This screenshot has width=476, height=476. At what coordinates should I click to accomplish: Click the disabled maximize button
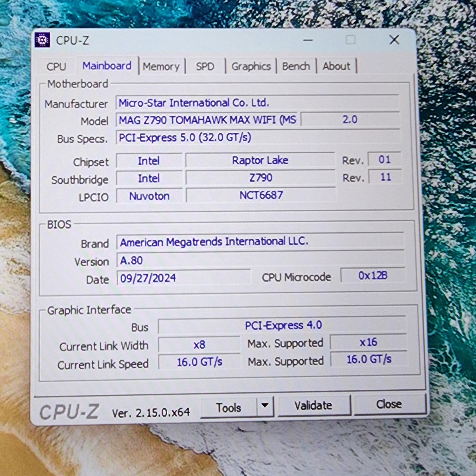click(350, 40)
